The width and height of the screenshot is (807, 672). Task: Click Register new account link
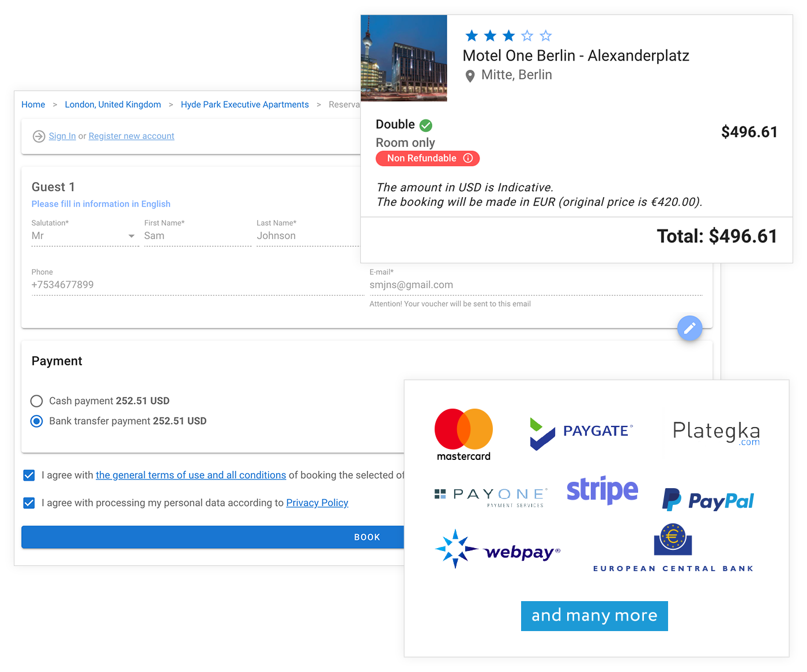[x=131, y=136]
